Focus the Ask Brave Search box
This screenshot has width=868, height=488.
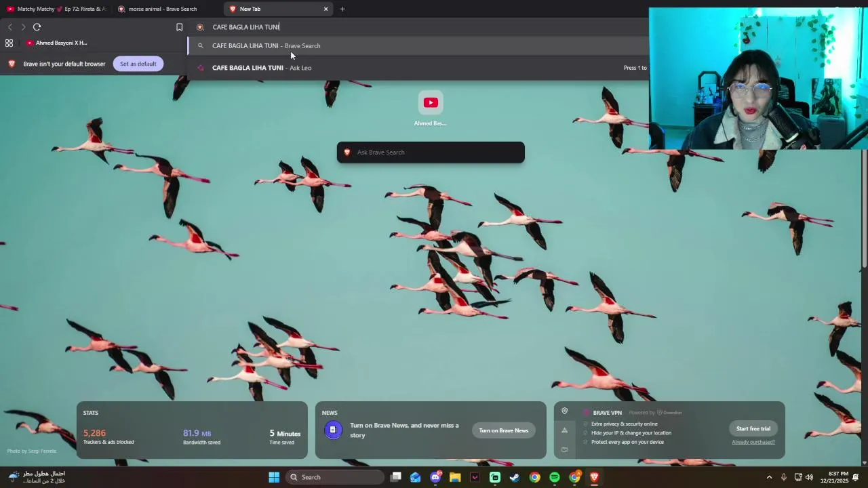click(431, 152)
